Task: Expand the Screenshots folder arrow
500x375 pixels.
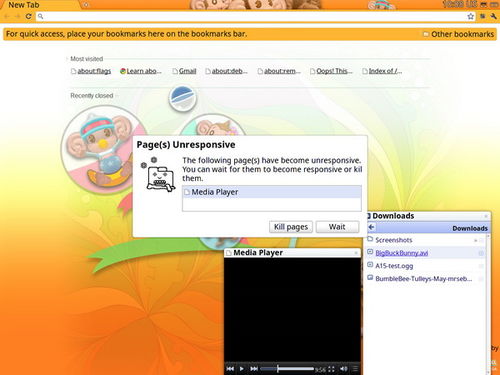Action: [476, 240]
